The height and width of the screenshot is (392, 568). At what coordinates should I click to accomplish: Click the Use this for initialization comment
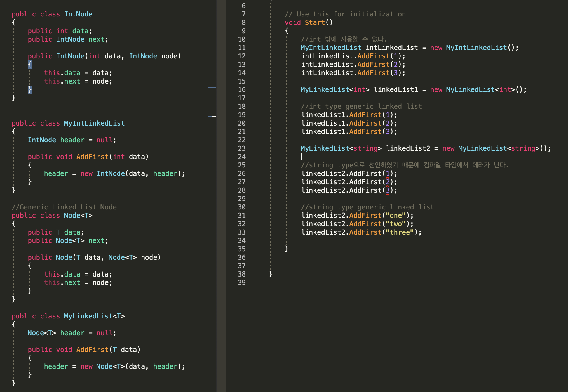pos(345,14)
